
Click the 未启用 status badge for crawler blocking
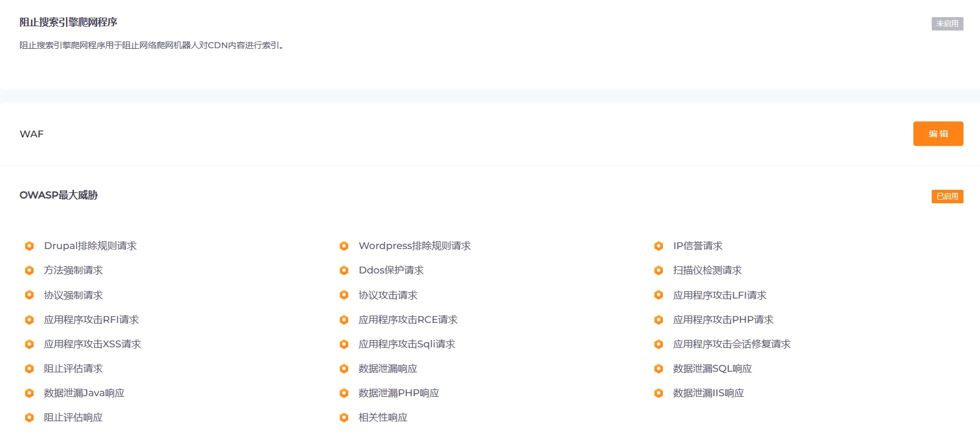click(x=947, y=24)
